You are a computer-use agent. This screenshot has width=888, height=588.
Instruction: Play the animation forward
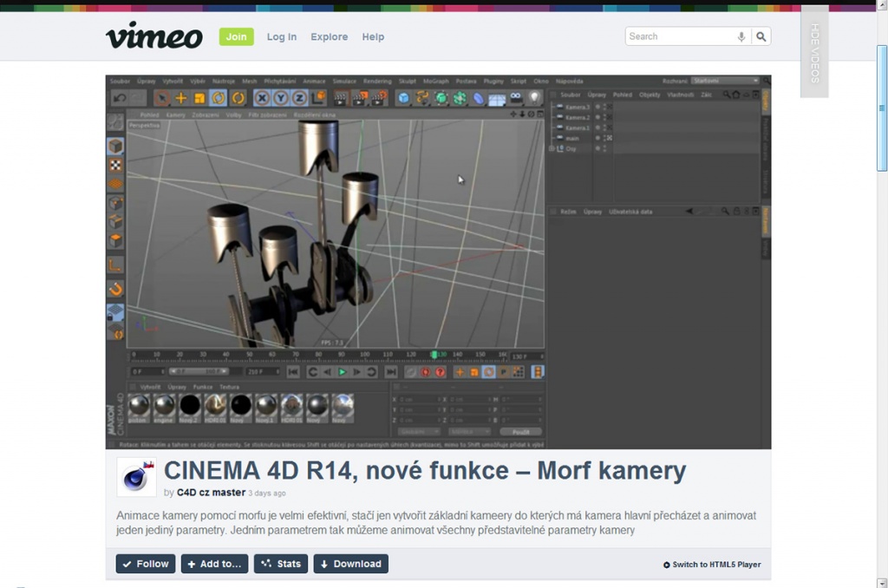pyautogui.click(x=342, y=372)
